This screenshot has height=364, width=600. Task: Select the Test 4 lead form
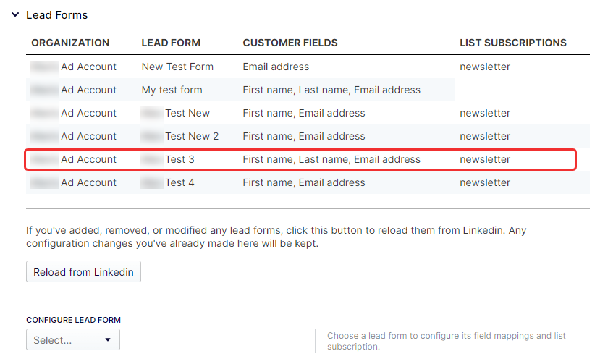179,182
